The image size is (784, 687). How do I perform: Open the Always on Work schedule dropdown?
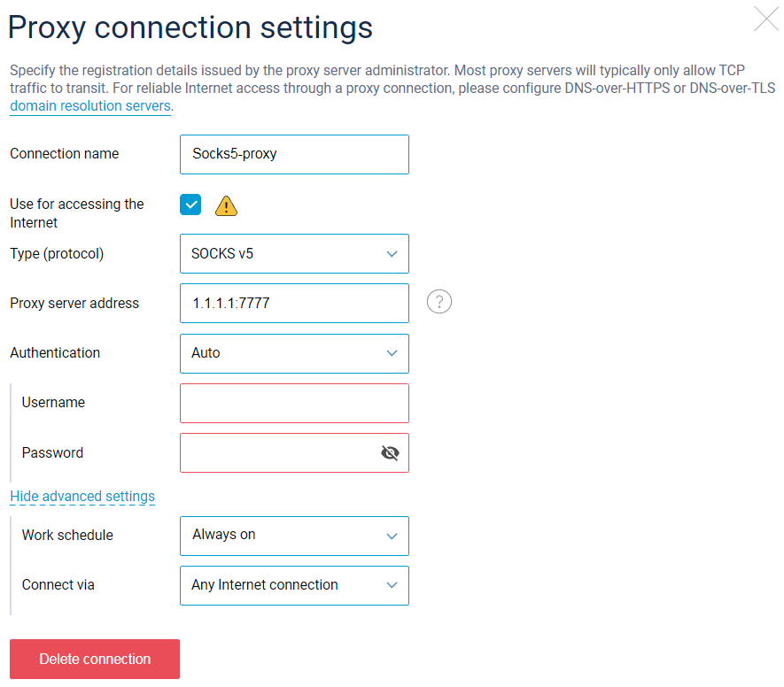point(294,536)
